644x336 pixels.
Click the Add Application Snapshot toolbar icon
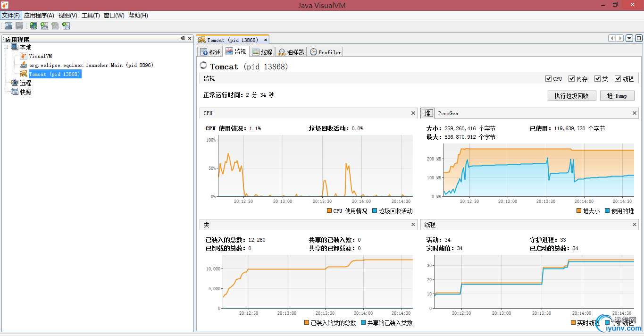pyautogui.click(x=66, y=26)
